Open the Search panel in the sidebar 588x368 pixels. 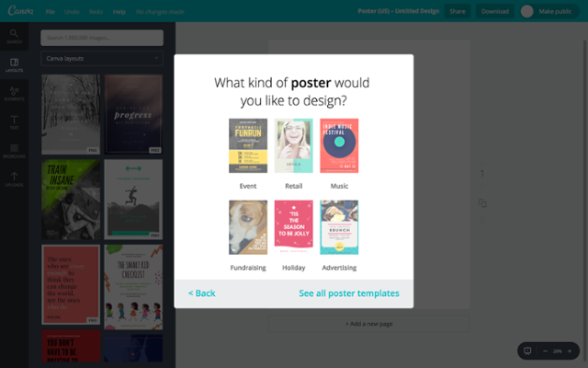pyautogui.click(x=14, y=37)
